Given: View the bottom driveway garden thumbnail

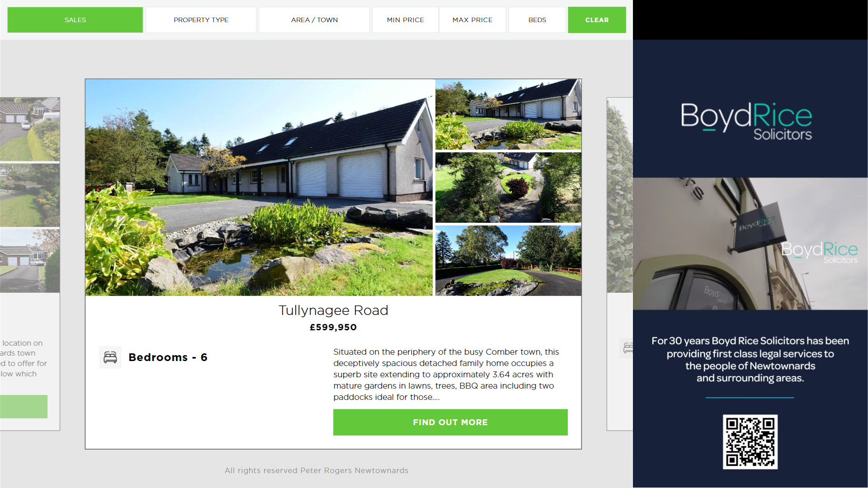Looking at the screenshot, I should 508,261.
